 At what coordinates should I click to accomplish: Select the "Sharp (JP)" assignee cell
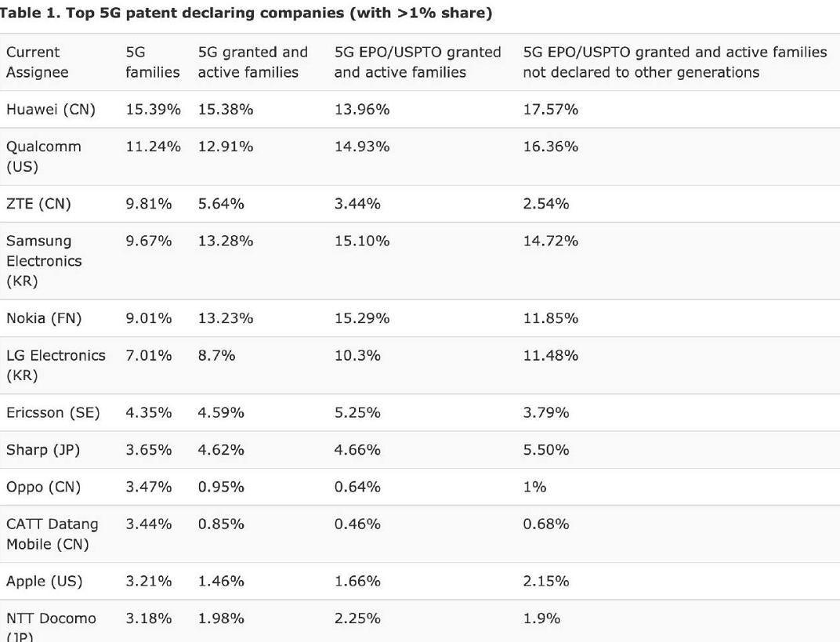tap(43, 450)
